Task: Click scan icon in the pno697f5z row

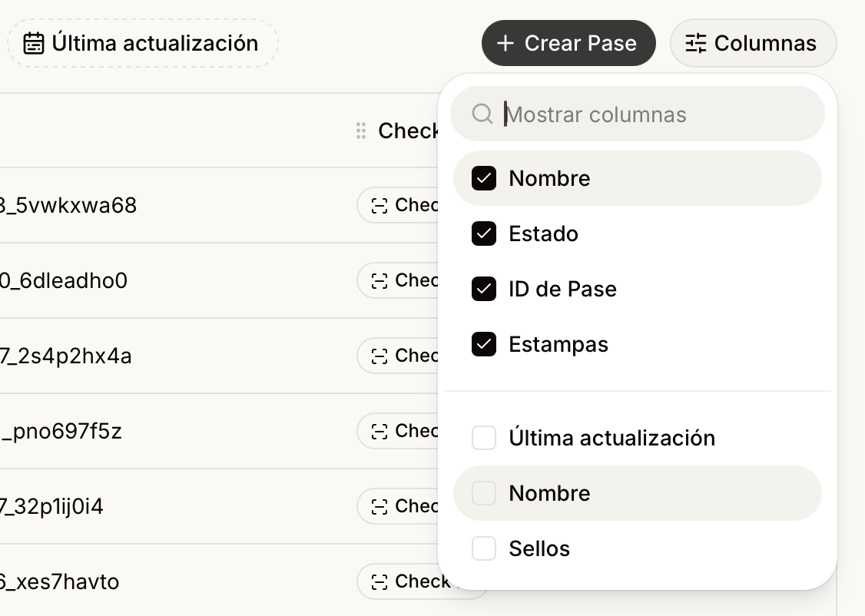Action: (x=379, y=432)
